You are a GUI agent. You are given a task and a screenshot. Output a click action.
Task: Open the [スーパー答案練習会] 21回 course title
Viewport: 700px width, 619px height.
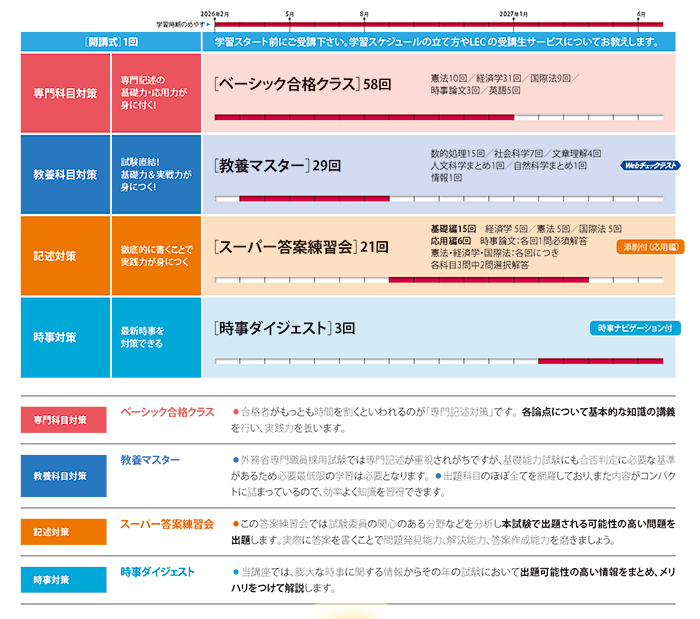300,246
